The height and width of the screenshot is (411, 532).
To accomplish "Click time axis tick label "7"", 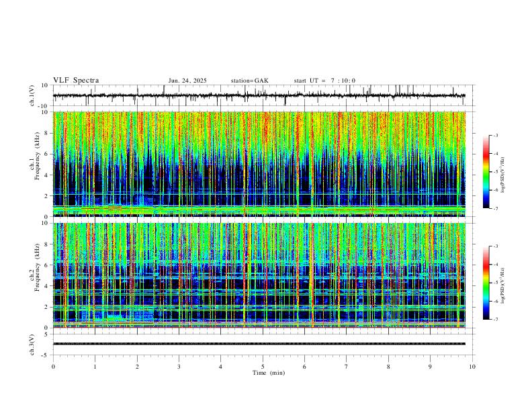I will point(347,367).
